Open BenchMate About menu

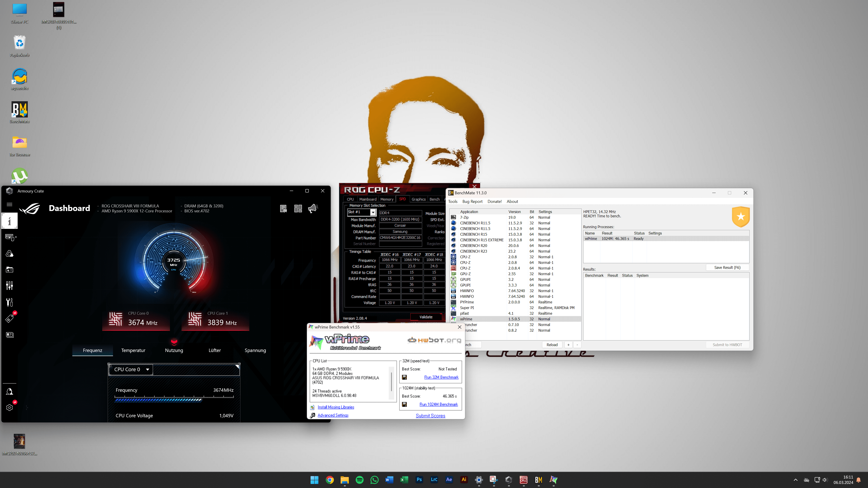point(512,201)
